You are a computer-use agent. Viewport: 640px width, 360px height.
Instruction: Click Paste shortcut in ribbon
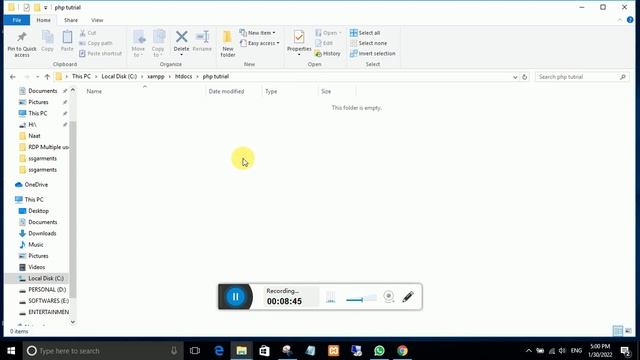point(100,53)
